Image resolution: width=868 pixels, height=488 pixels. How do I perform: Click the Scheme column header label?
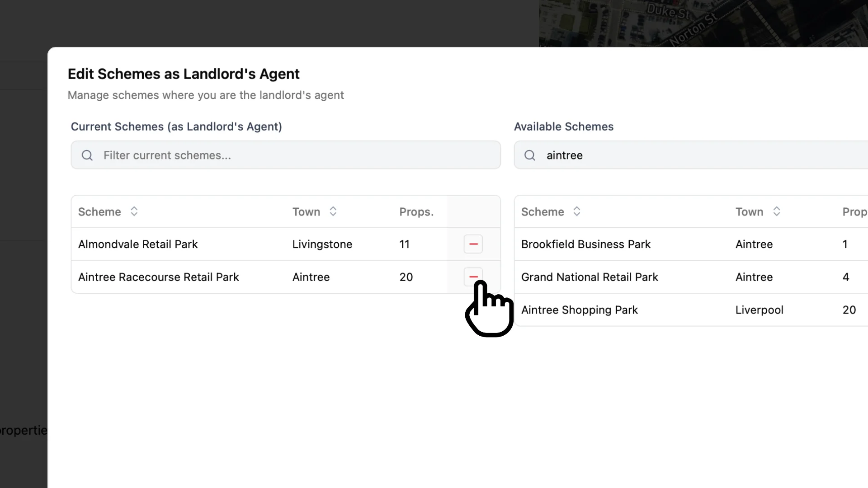(99, 211)
